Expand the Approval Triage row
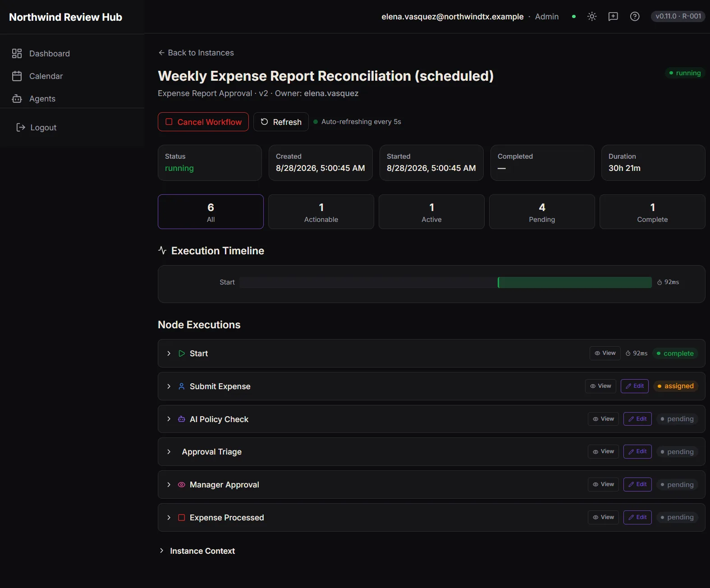Viewport: 710px width, 588px height. click(169, 452)
